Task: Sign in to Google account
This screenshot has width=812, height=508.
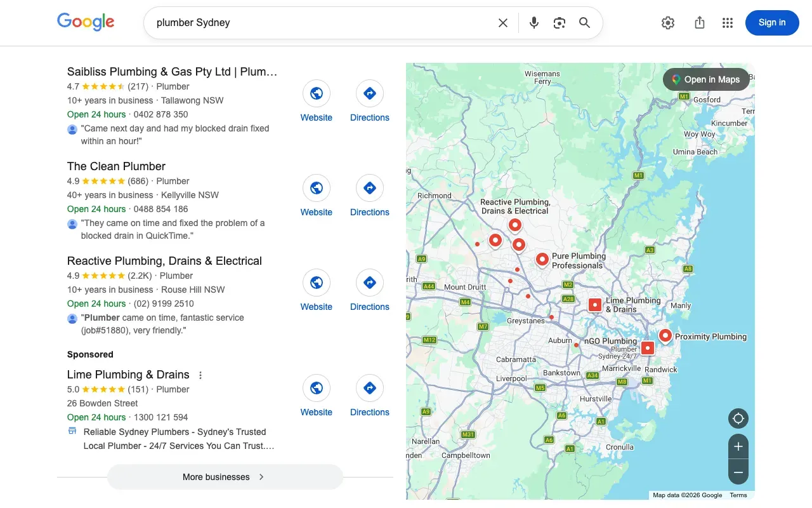Action: coord(772,23)
